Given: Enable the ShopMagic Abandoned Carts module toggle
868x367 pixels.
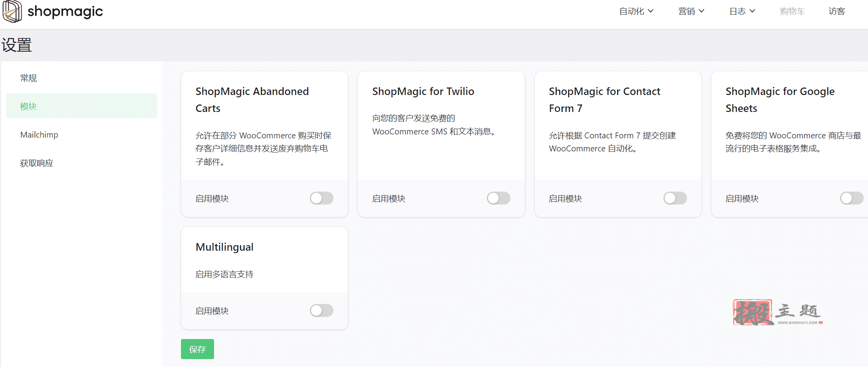Looking at the screenshot, I should pyautogui.click(x=322, y=198).
